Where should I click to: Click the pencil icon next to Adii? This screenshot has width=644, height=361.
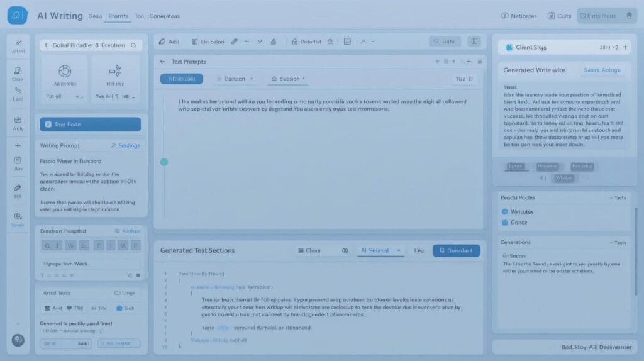[x=162, y=42]
